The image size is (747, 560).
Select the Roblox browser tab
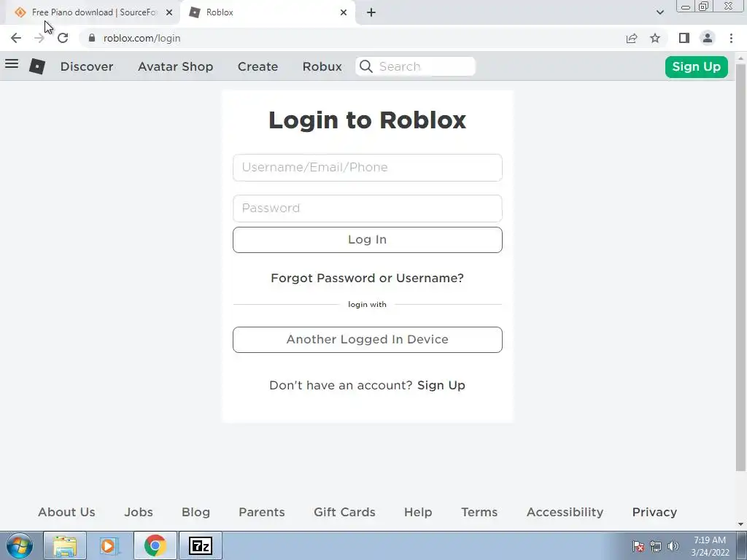click(268, 12)
